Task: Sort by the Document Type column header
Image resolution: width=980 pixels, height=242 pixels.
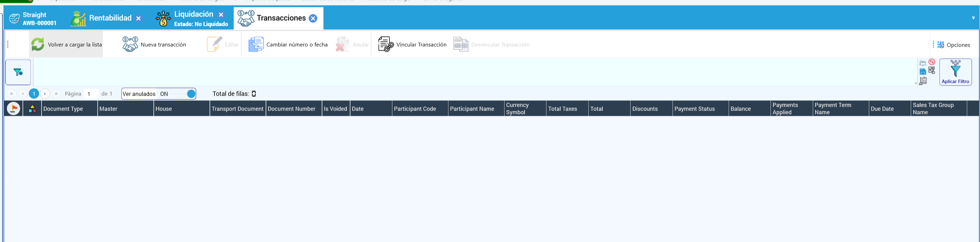Action: 70,109
